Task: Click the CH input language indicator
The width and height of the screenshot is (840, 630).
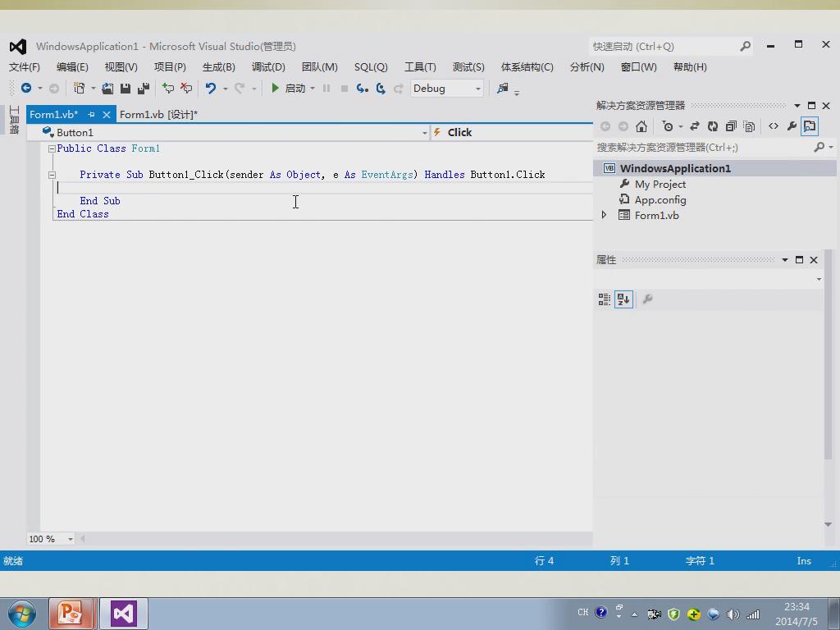Action: (x=583, y=612)
